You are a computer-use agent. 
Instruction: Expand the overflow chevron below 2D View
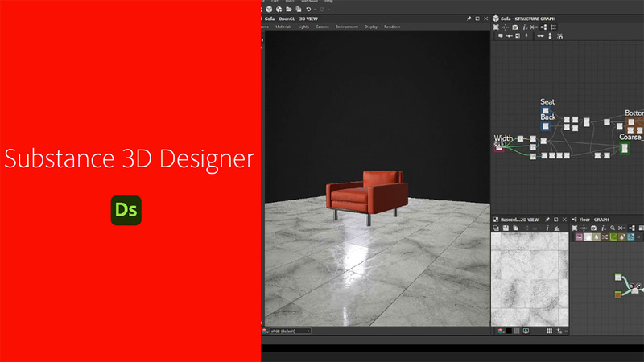pyautogui.click(x=567, y=331)
